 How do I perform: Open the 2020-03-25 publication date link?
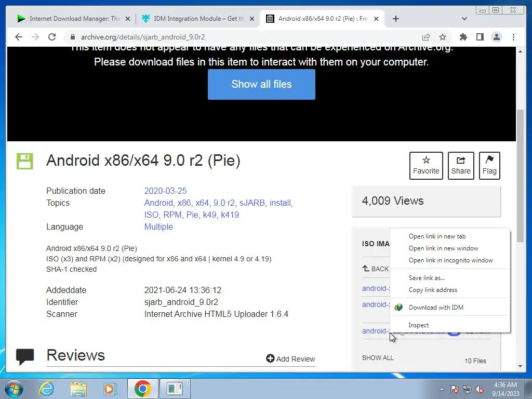165,191
